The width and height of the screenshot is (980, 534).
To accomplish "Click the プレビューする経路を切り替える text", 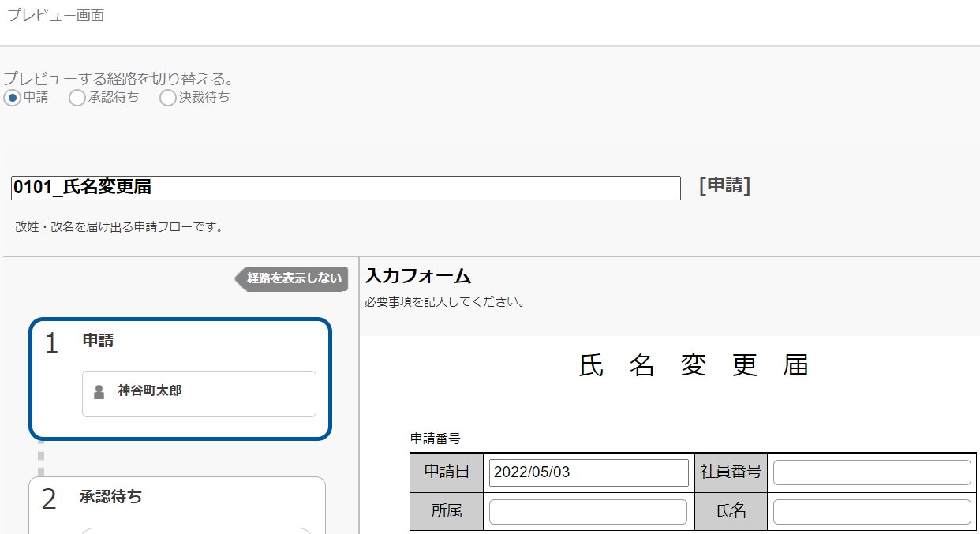I will click(x=119, y=80).
